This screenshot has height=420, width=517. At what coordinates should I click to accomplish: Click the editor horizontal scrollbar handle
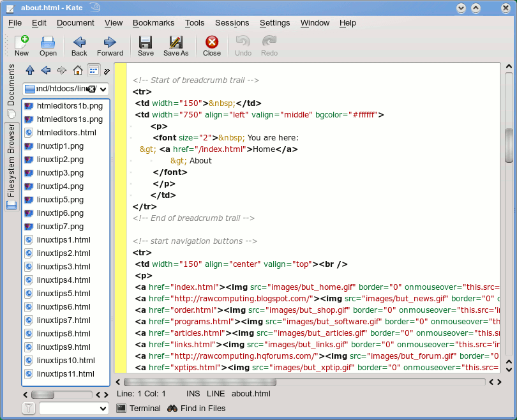click(200, 382)
